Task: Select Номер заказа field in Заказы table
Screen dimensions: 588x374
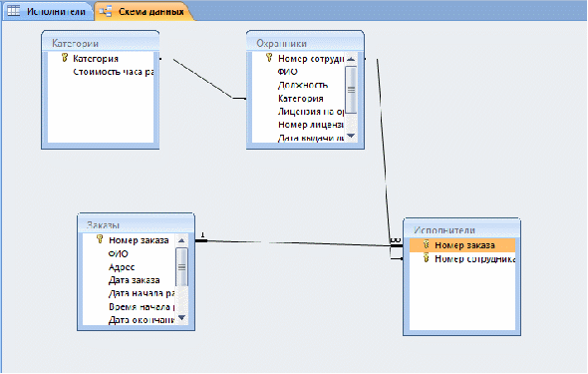Action: point(139,240)
